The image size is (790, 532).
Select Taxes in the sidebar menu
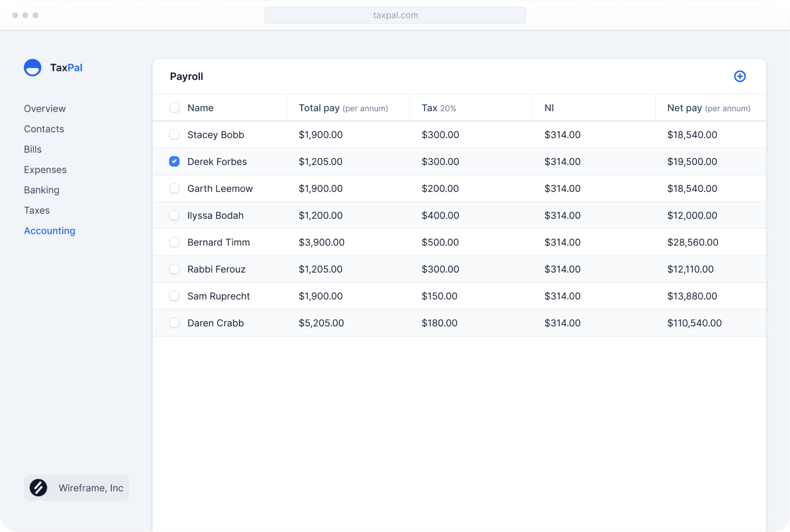[37, 210]
